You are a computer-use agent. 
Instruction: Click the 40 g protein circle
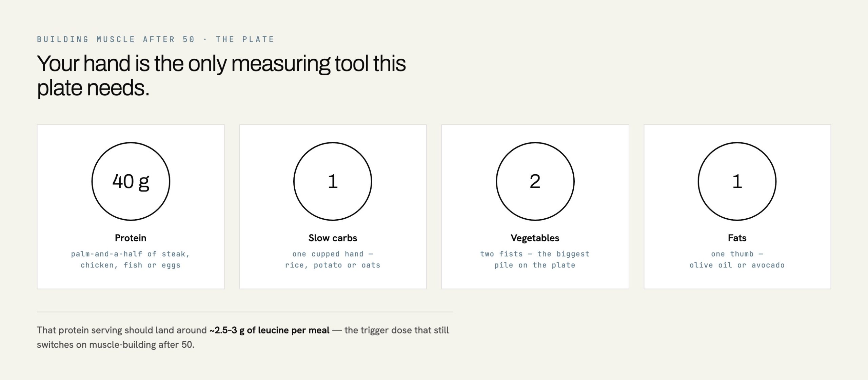click(x=131, y=181)
